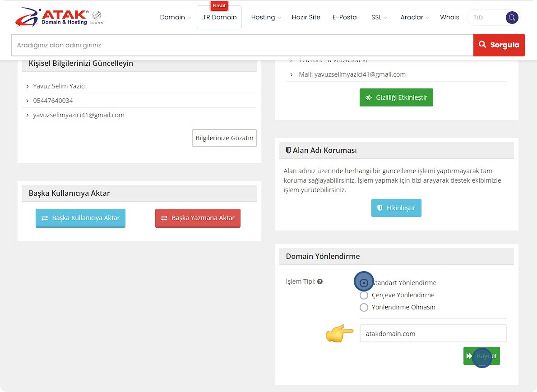
Task: Open the .TR Domain menu item
Action: point(219,17)
